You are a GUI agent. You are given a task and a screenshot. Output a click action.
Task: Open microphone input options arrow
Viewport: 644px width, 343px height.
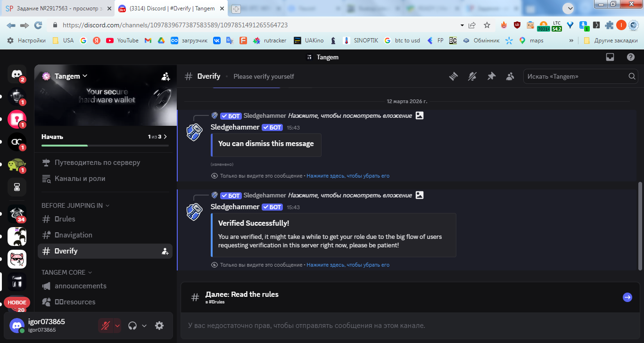(117, 326)
